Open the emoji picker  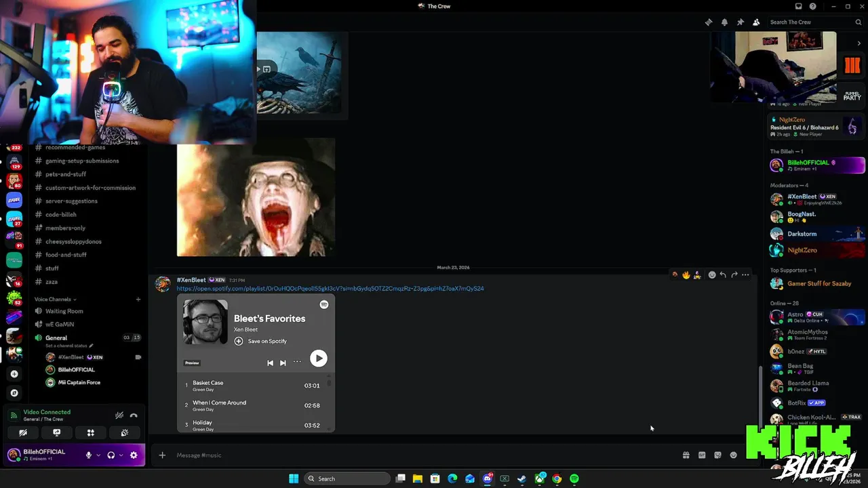coord(733,455)
